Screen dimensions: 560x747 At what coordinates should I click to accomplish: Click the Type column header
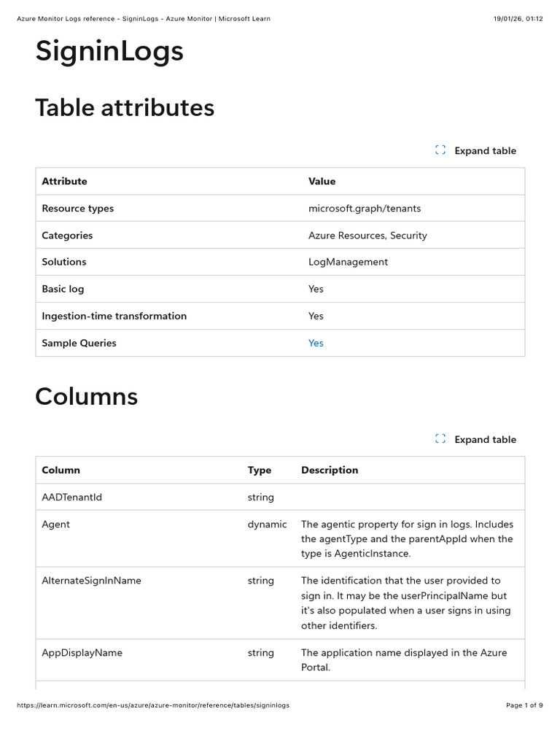pos(259,471)
